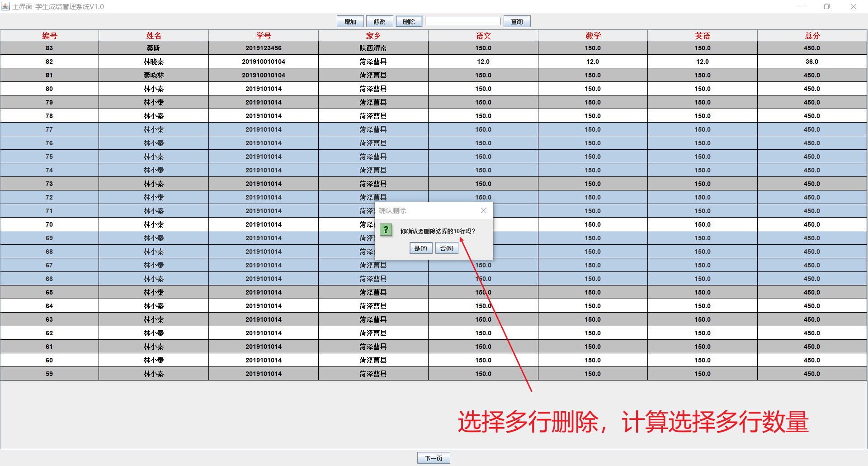
Task: Click student ID 201910010104 in row 81
Action: tap(264, 75)
